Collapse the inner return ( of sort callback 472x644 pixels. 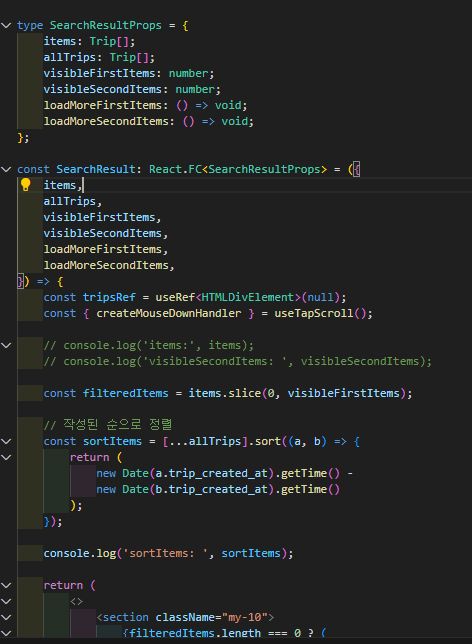coord(6,458)
